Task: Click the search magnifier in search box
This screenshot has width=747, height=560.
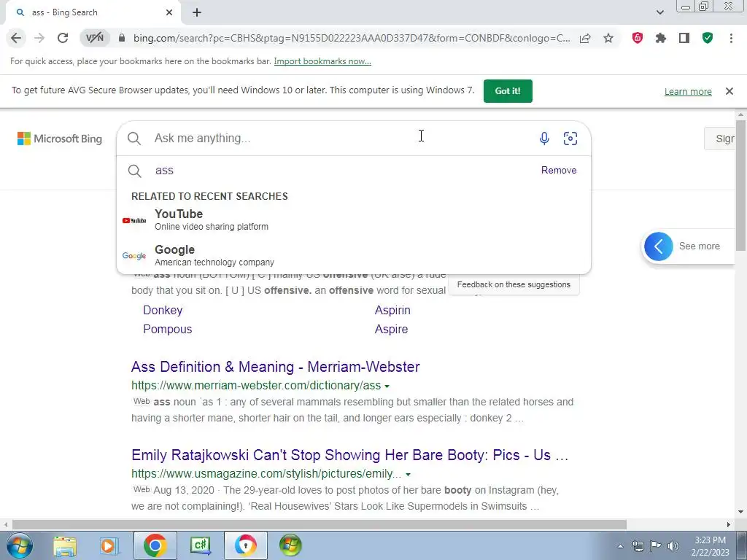Action: [x=134, y=139]
